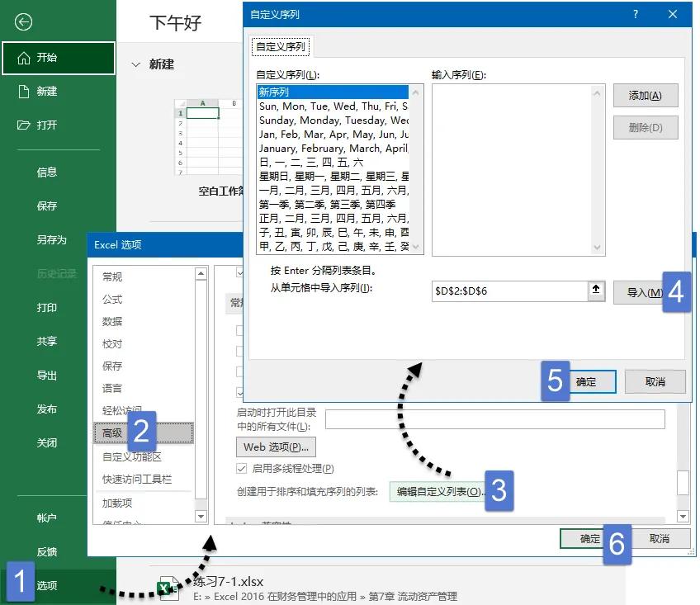This screenshot has height=605, width=700.
Task: Select 常规 in Excel 选项 categories
Action: tap(144, 277)
